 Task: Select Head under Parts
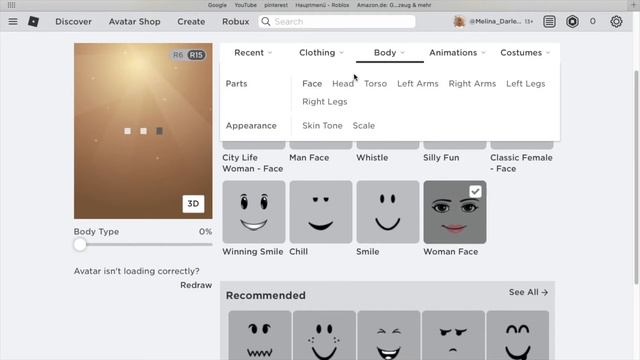pyautogui.click(x=343, y=84)
